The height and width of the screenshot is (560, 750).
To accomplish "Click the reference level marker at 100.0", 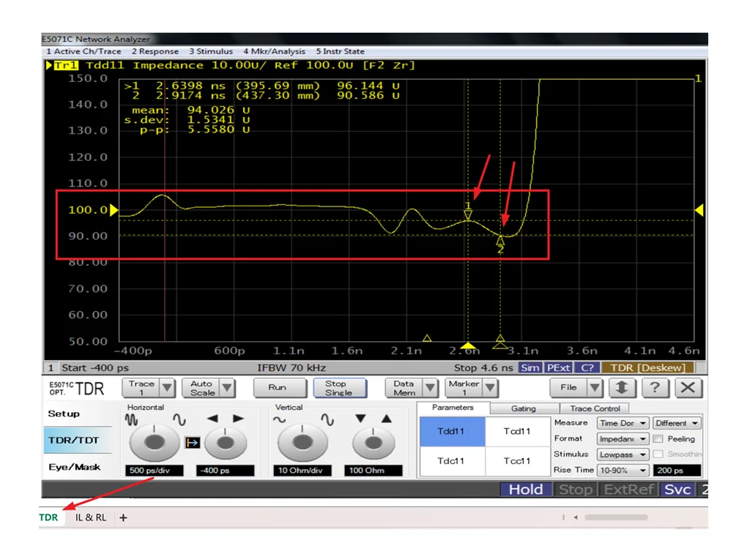I will click(x=114, y=210).
